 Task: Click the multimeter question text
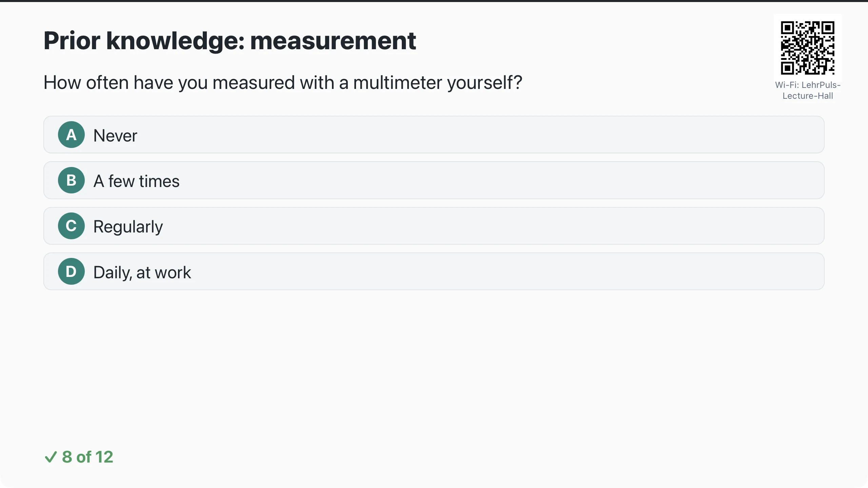point(283,83)
